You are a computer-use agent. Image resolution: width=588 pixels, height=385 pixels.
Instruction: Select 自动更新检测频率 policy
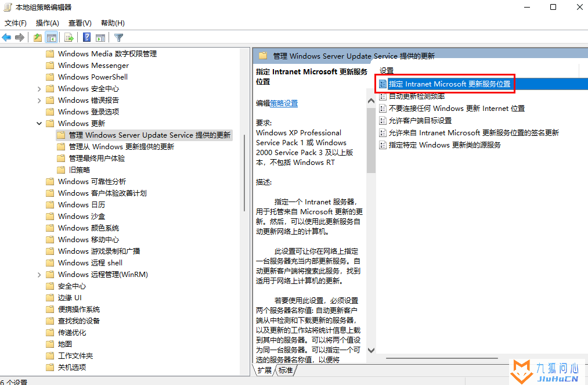(417, 96)
